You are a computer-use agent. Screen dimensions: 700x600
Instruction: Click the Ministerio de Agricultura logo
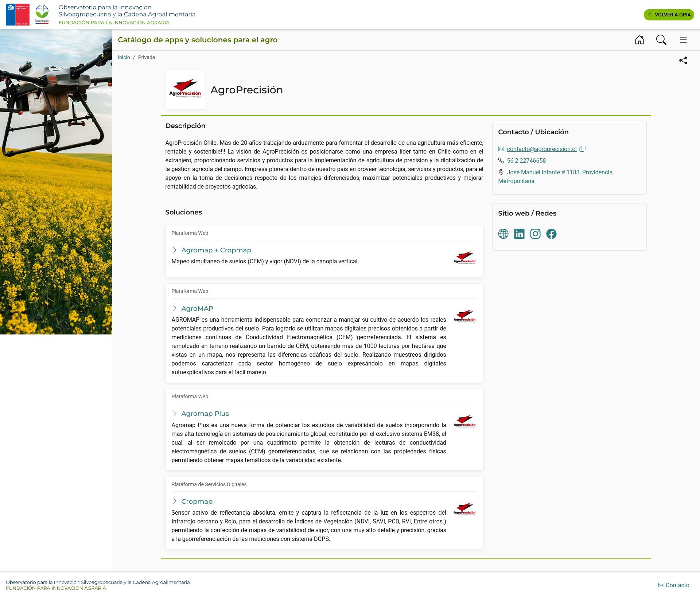(x=17, y=15)
